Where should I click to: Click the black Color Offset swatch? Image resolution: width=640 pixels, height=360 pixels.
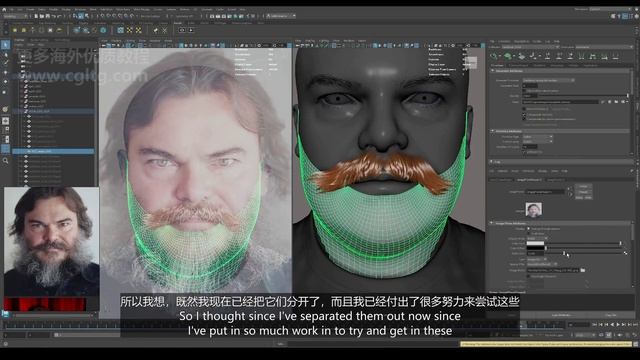click(x=535, y=248)
